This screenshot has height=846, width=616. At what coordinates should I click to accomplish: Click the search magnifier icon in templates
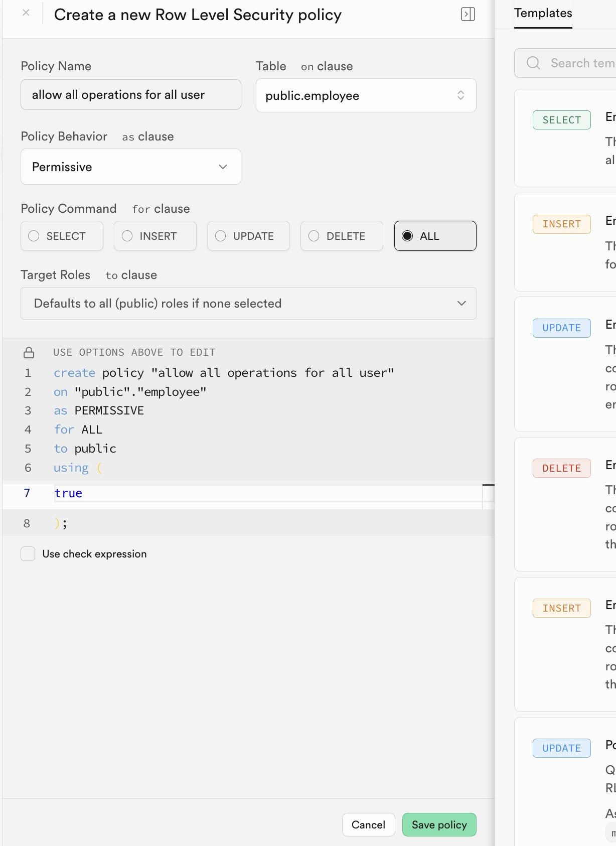pos(533,63)
